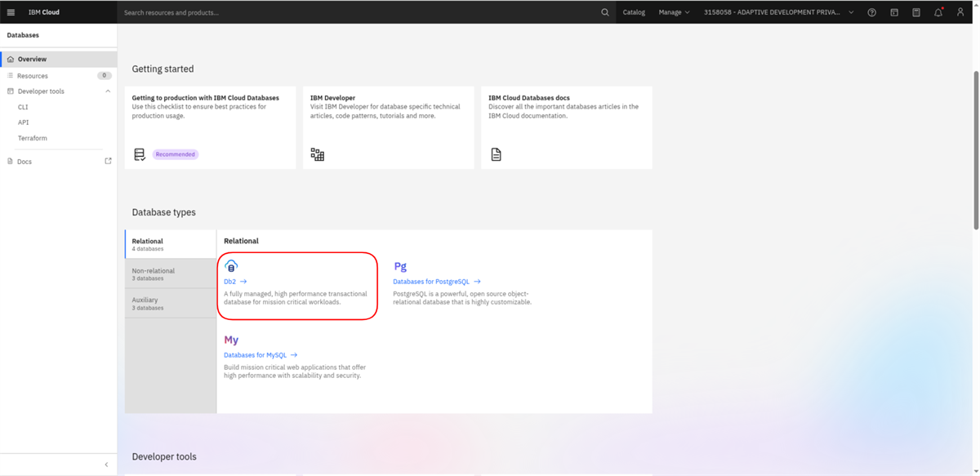
Task: Click the arrow next to Db2
Action: (243, 282)
